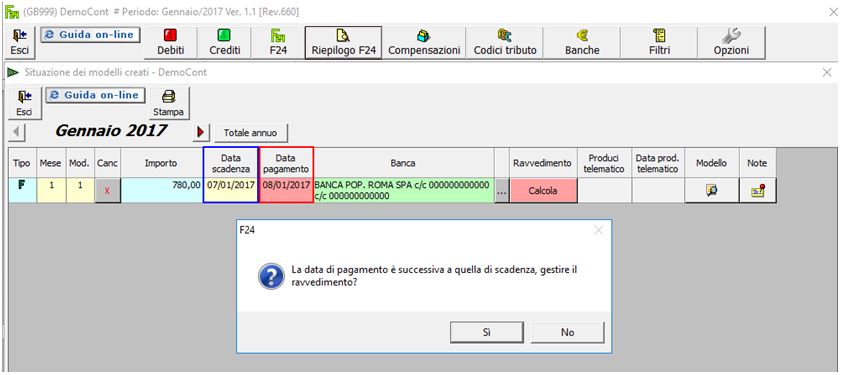
Task: Go to next month with red arrow
Action: tap(201, 131)
